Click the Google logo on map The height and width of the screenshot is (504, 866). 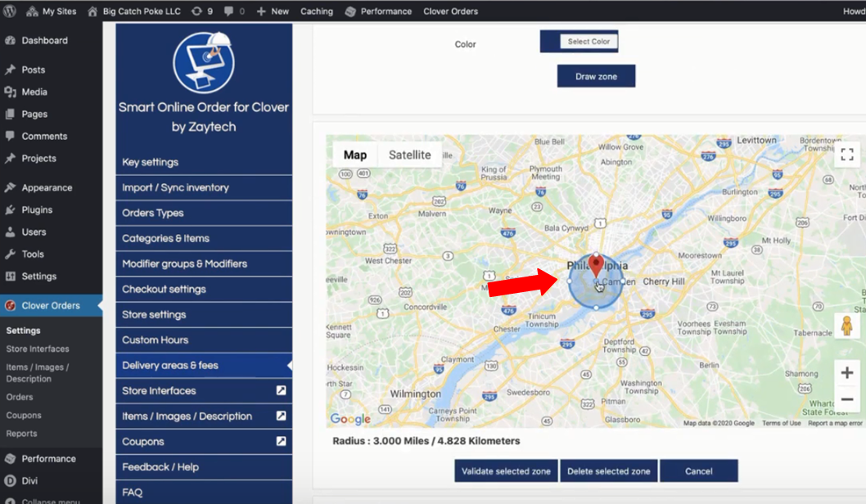pos(350,419)
